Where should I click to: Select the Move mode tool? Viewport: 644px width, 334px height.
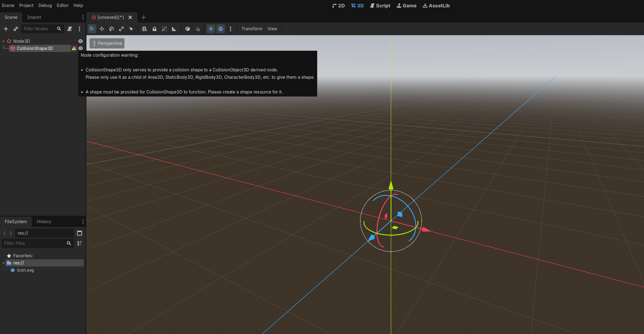pyautogui.click(x=102, y=29)
